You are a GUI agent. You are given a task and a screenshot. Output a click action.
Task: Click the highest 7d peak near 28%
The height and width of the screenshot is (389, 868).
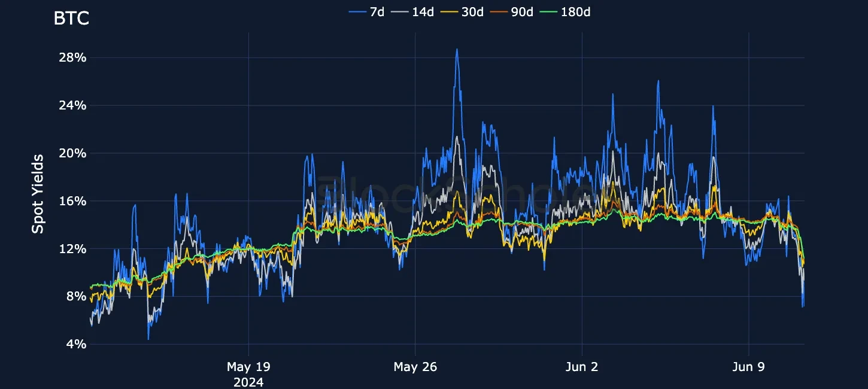pos(457,50)
